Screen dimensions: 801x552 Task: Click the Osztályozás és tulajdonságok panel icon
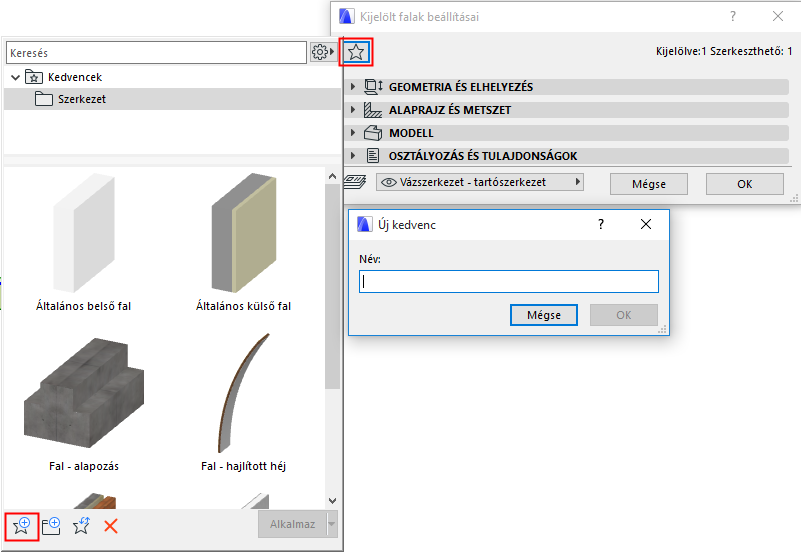(x=373, y=156)
